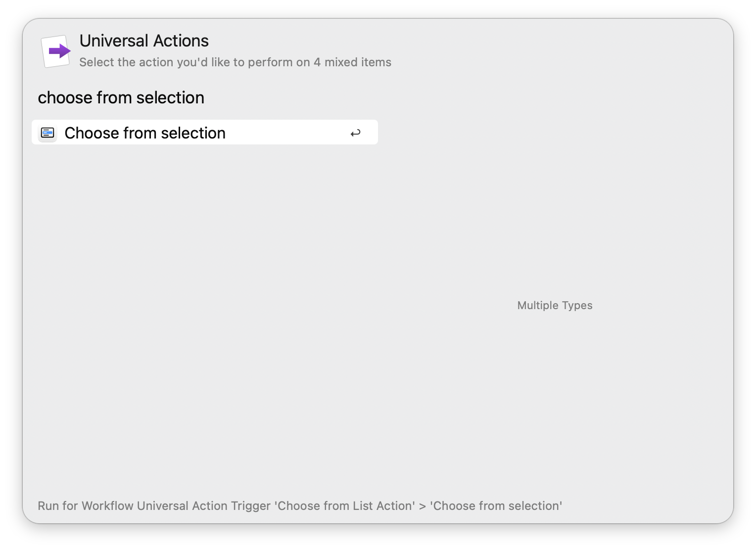The width and height of the screenshot is (756, 550).
Task: Click the 'Multiple Types' preview label
Action: tap(555, 305)
